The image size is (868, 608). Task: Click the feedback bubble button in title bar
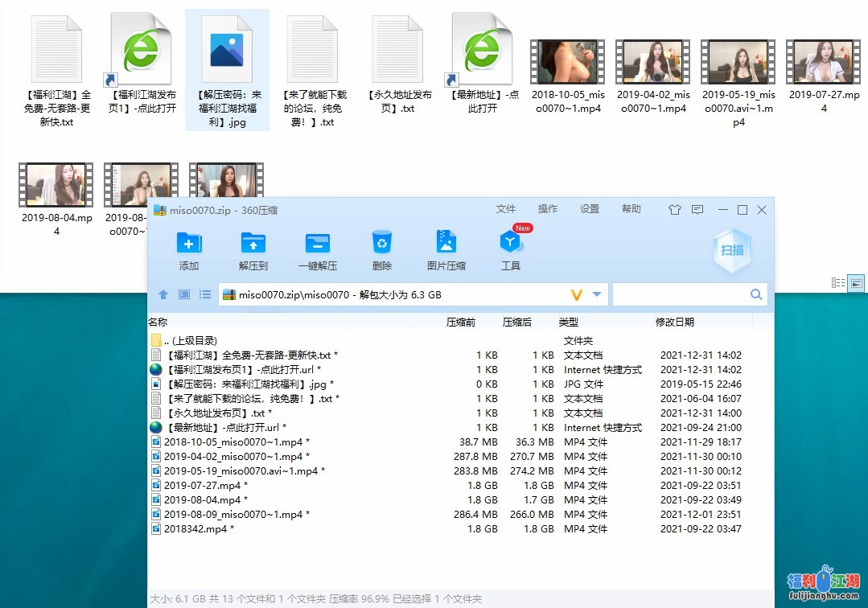tap(697, 209)
